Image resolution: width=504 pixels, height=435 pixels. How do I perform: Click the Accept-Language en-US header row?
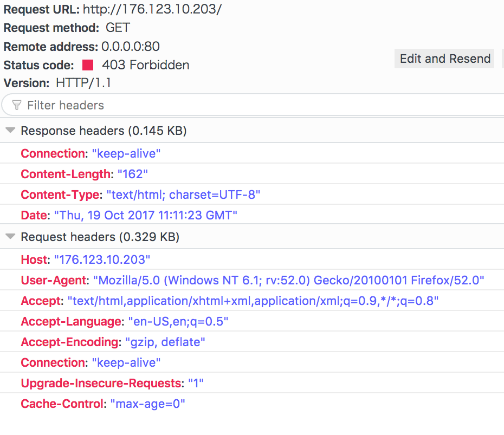pos(252,321)
